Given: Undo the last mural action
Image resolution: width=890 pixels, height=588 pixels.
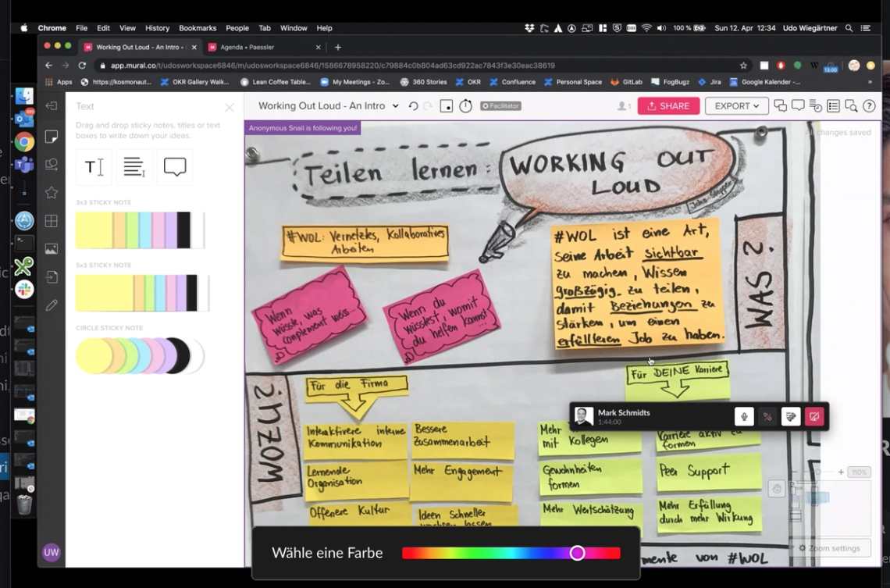Looking at the screenshot, I should click(x=413, y=106).
